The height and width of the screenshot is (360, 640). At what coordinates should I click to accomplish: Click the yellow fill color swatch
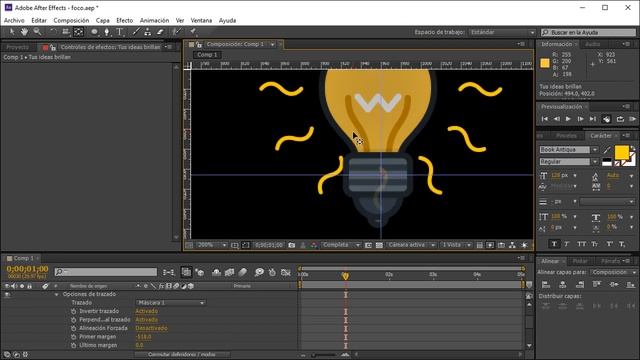(622, 153)
